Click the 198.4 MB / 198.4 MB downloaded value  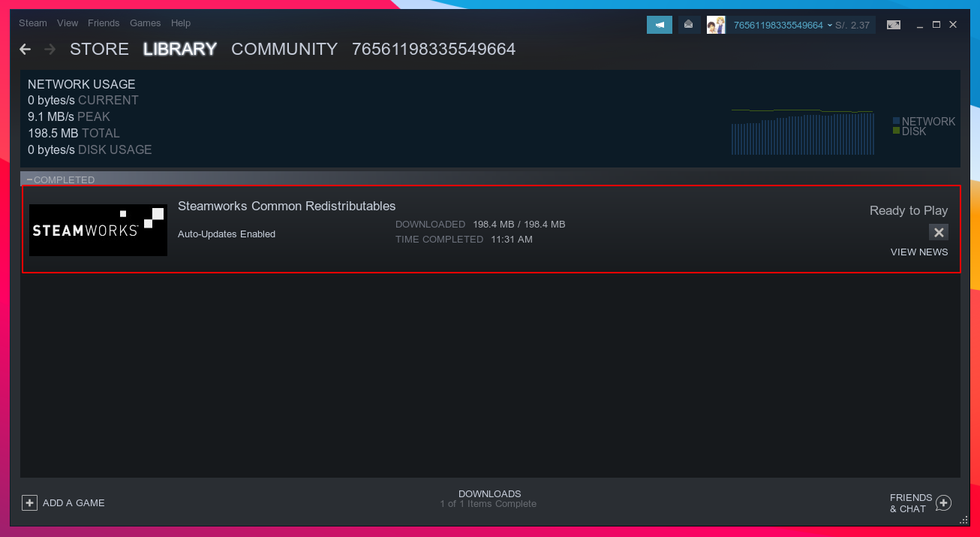519,225
